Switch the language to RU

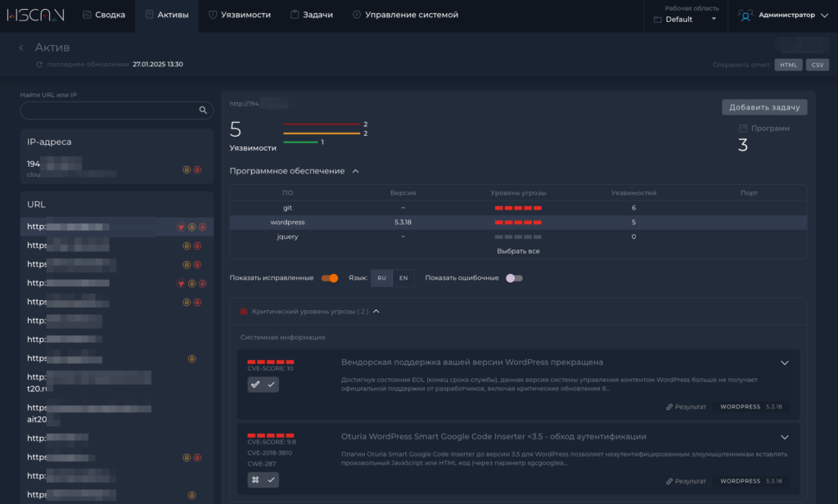tap(381, 278)
